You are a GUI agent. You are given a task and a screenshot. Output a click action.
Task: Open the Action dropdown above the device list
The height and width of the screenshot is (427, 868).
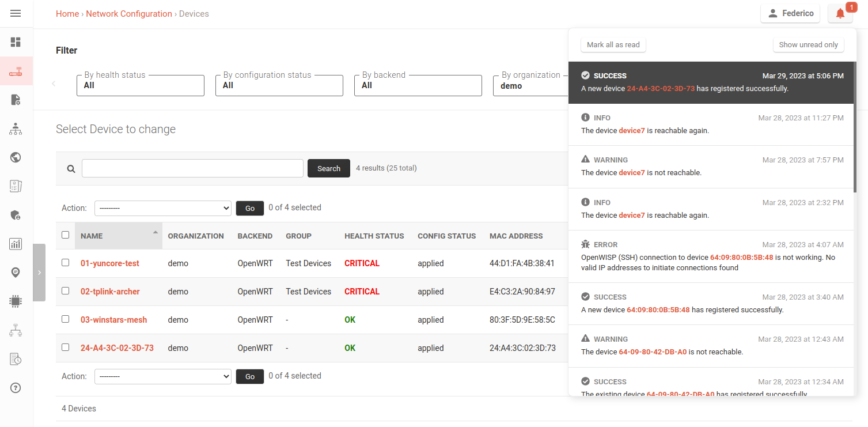click(x=162, y=208)
